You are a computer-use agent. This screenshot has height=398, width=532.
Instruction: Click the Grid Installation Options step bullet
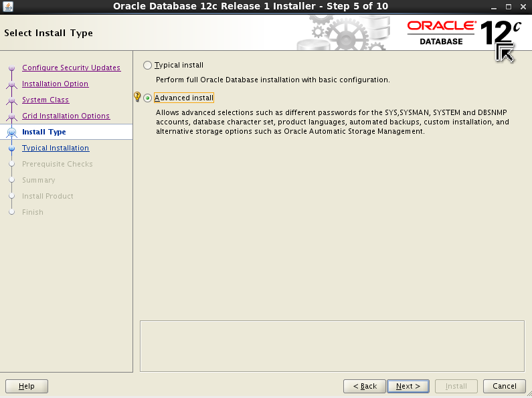pyautogui.click(x=12, y=116)
